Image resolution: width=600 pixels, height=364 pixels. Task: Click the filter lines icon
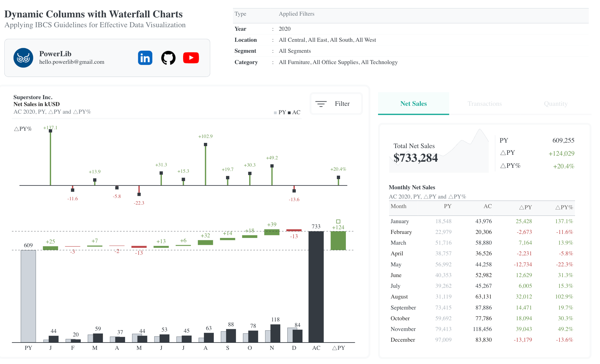tap(321, 104)
